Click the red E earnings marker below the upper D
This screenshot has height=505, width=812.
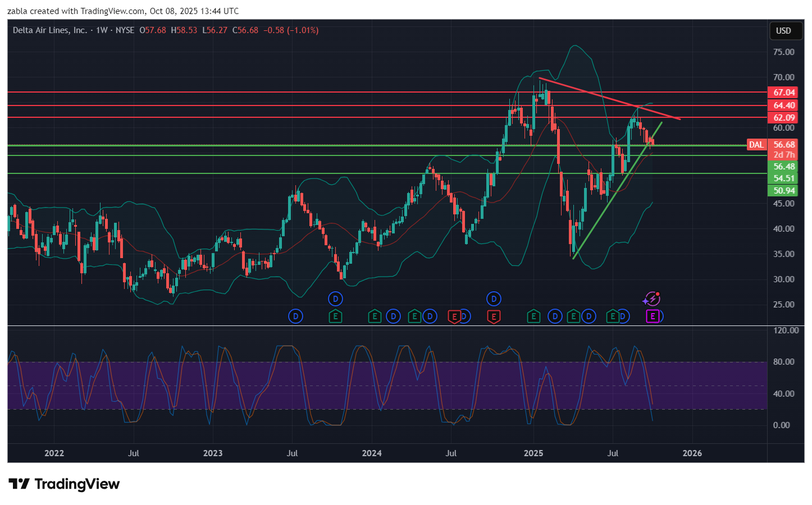tap(493, 316)
